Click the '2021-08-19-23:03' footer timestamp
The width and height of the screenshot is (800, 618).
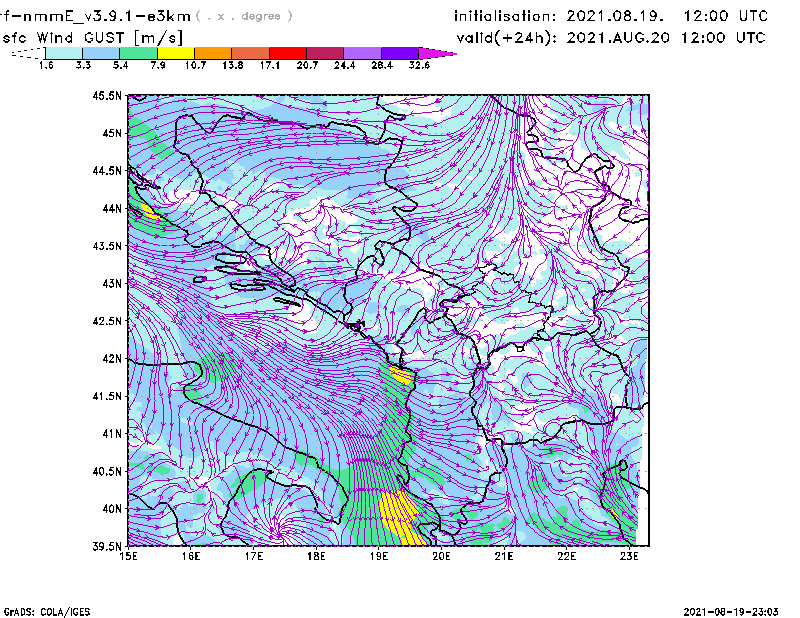pyautogui.click(x=731, y=612)
